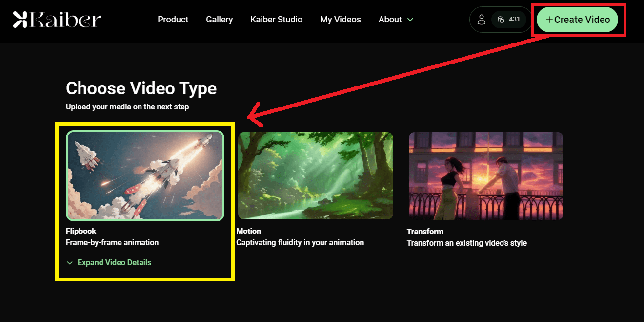Click the Motion video type label

pyautogui.click(x=248, y=231)
